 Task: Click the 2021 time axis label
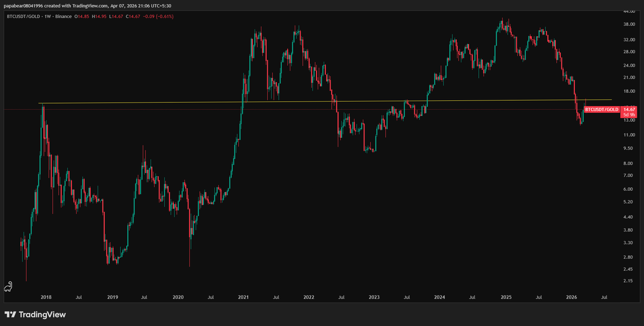click(243, 297)
